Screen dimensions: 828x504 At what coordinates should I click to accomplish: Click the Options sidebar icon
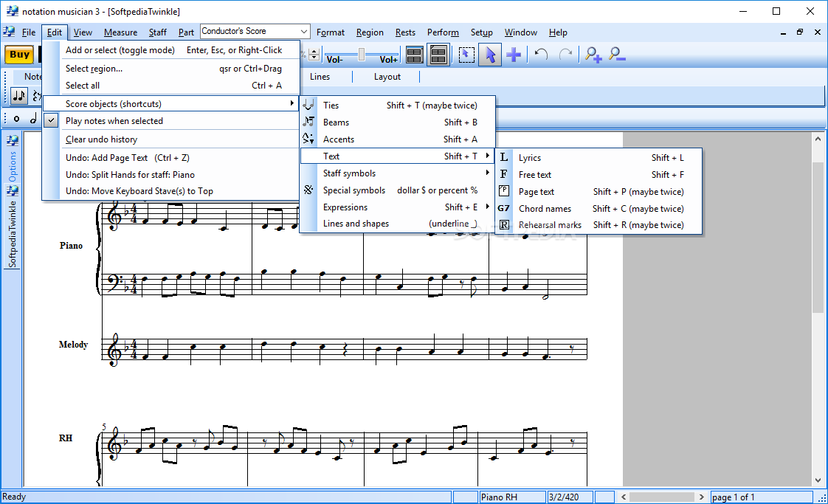point(12,141)
